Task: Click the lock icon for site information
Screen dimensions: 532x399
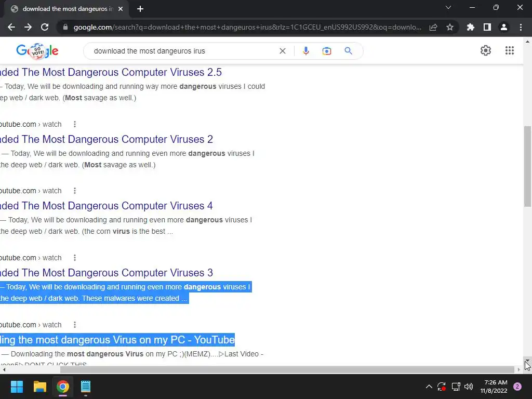Action: click(65, 27)
